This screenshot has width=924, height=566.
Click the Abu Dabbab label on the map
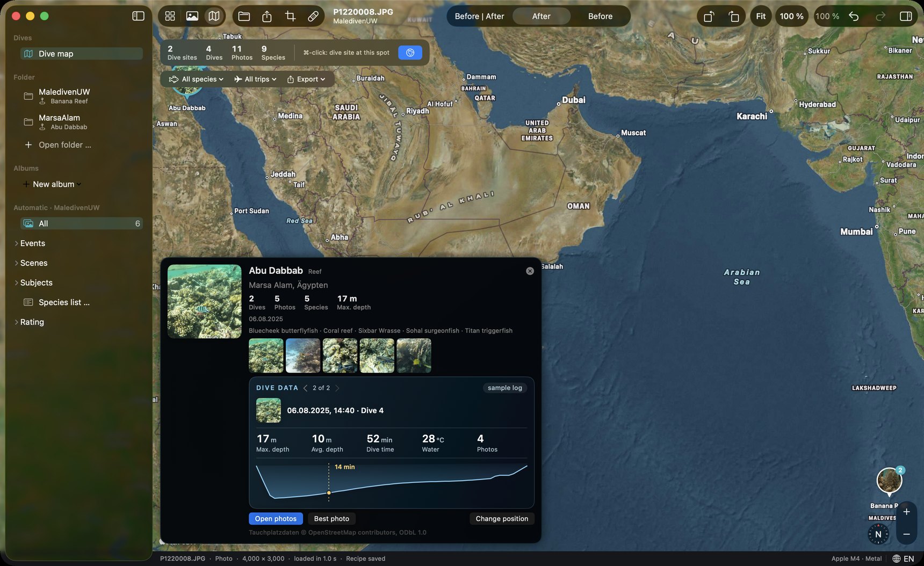pos(187,108)
